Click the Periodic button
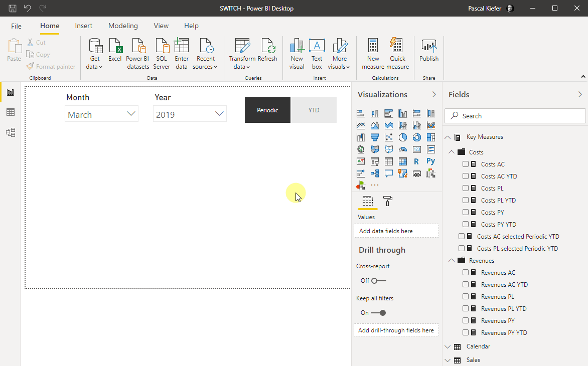Image resolution: width=588 pixels, height=366 pixels. pyautogui.click(x=267, y=110)
